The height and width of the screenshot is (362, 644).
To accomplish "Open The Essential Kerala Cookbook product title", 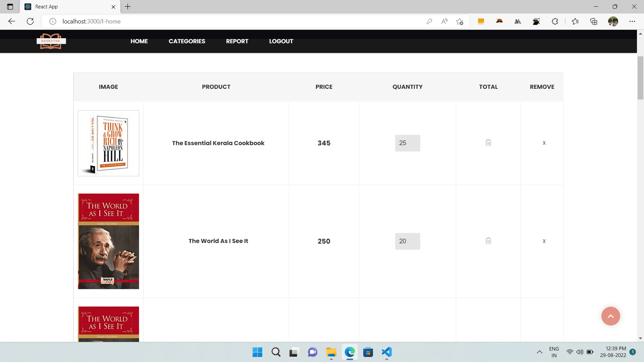I will pyautogui.click(x=218, y=143).
